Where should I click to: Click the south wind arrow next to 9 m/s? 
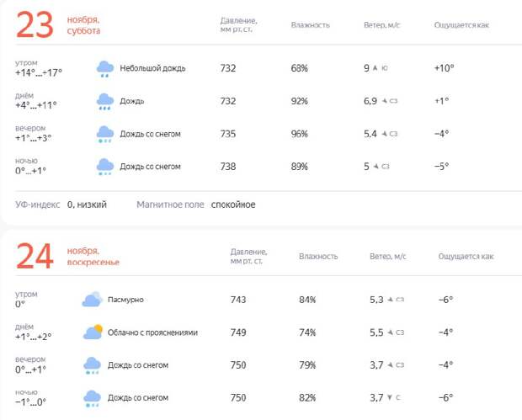click(376, 68)
